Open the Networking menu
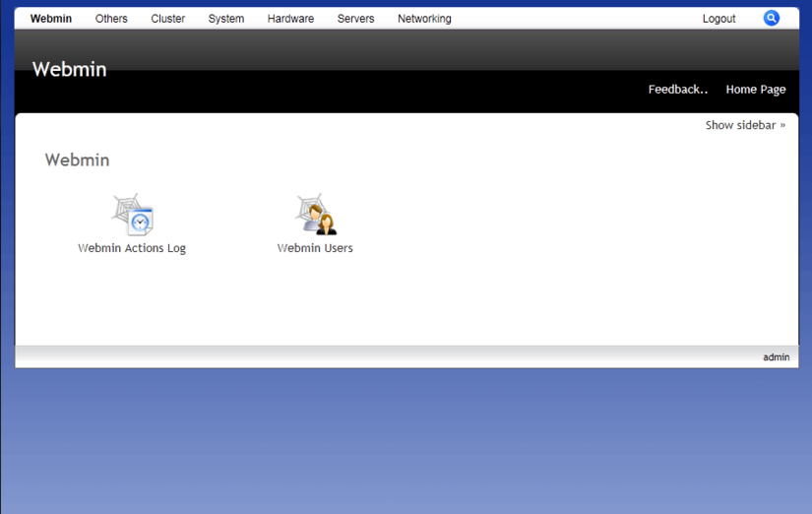812x514 pixels. pos(424,19)
